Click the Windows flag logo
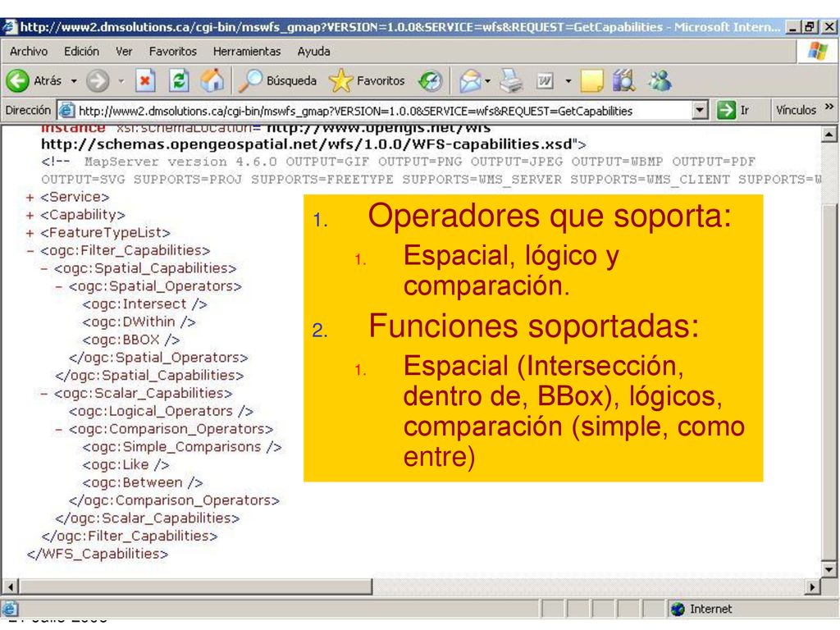This screenshot has height=630, width=840. [817, 52]
